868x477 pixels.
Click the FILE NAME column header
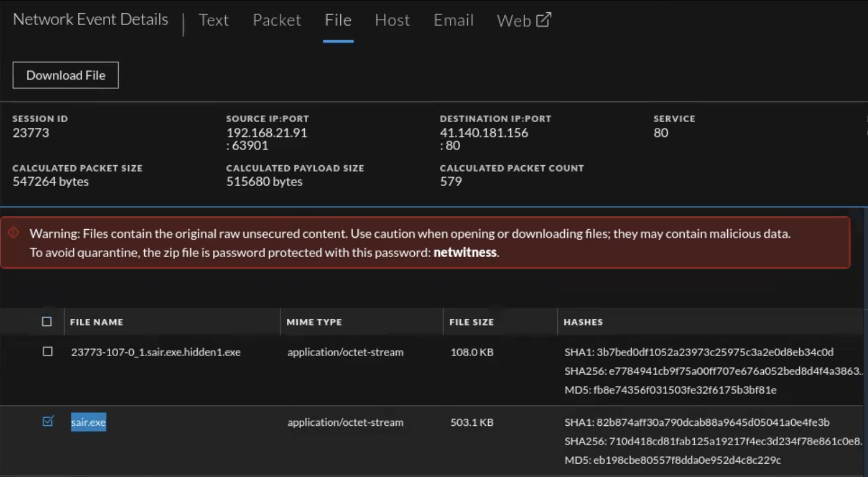[x=97, y=322]
